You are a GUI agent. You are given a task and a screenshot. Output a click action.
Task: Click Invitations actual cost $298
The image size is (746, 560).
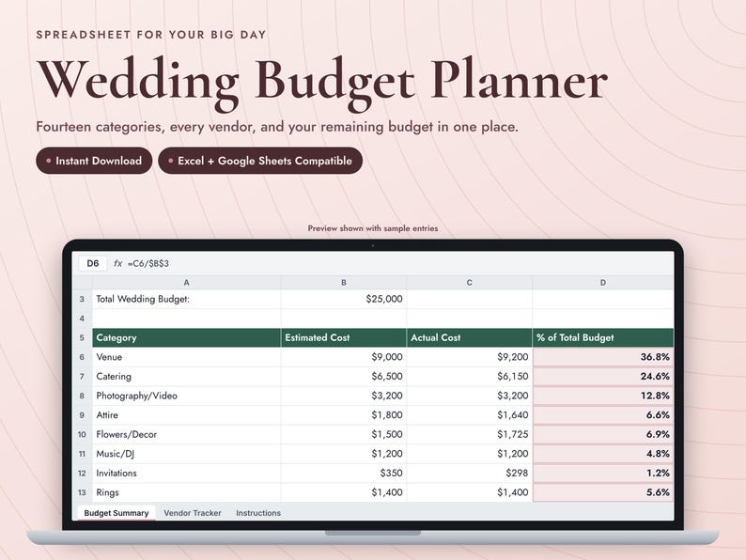(x=469, y=474)
